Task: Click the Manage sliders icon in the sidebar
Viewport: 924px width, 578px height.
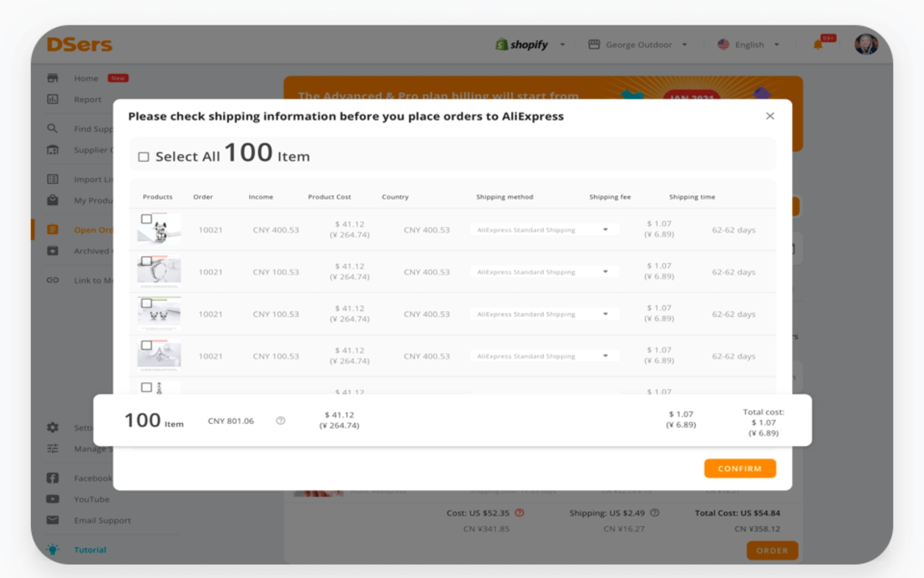Action: coord(53,449)
